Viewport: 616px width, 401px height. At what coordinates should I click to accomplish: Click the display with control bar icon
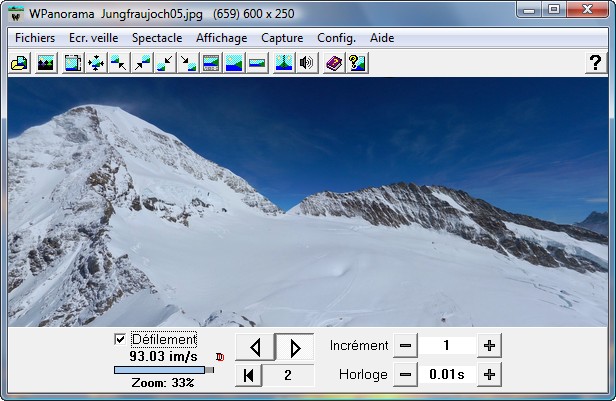(x=211, y=63)
